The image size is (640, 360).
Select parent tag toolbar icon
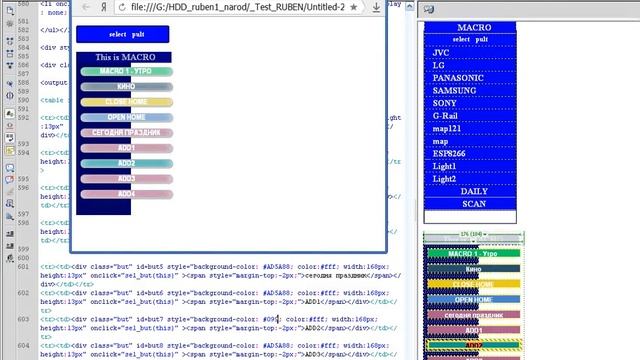pos(10,84)
